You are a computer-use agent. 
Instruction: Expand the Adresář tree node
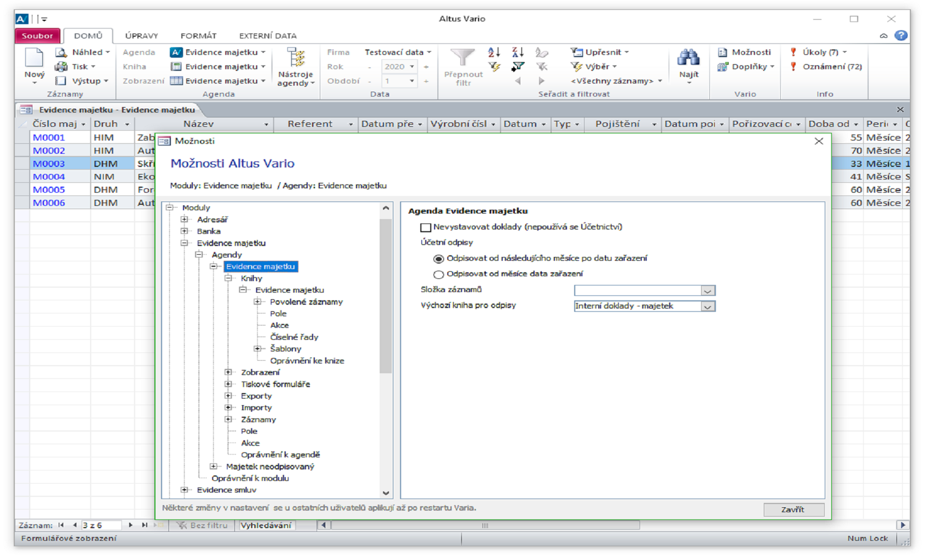pyautogui.click(x=185, y=220)
